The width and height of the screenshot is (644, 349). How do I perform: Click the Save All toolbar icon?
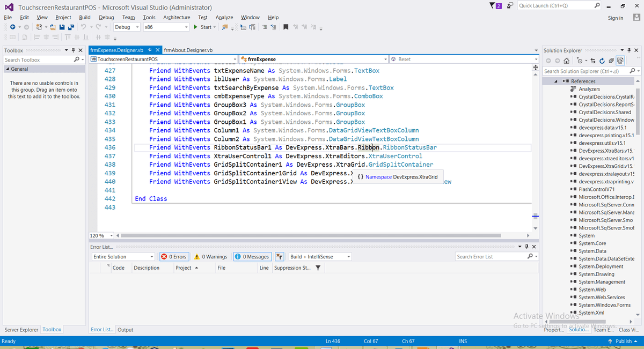(x=70, y=27)
